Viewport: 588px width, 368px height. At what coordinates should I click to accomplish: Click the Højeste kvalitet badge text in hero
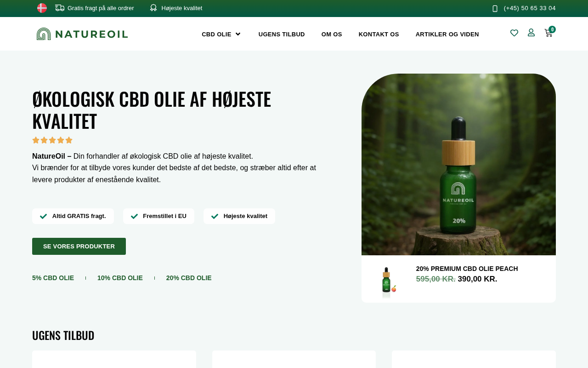coord(245,216)
